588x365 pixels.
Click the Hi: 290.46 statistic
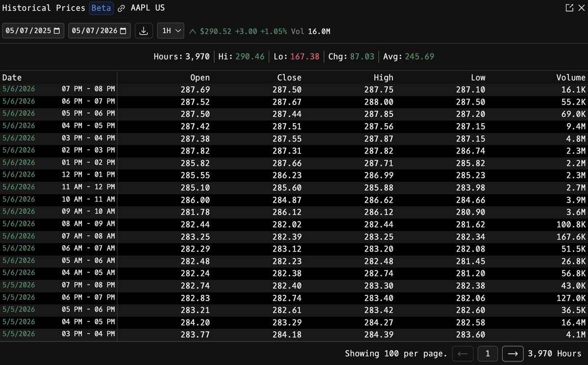pyautogui.click(x=242, y=57)
